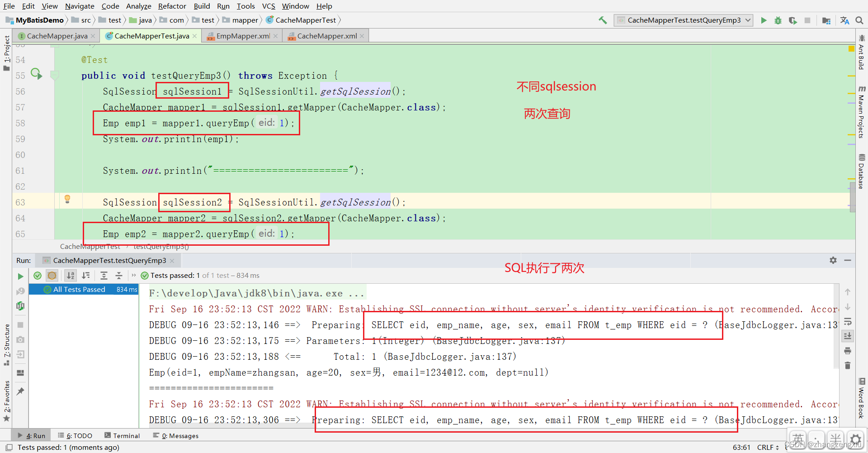Screen dimensions: 868x453
Task: Run with coverage from the top toolbar
Action: [x=793, y=20]
